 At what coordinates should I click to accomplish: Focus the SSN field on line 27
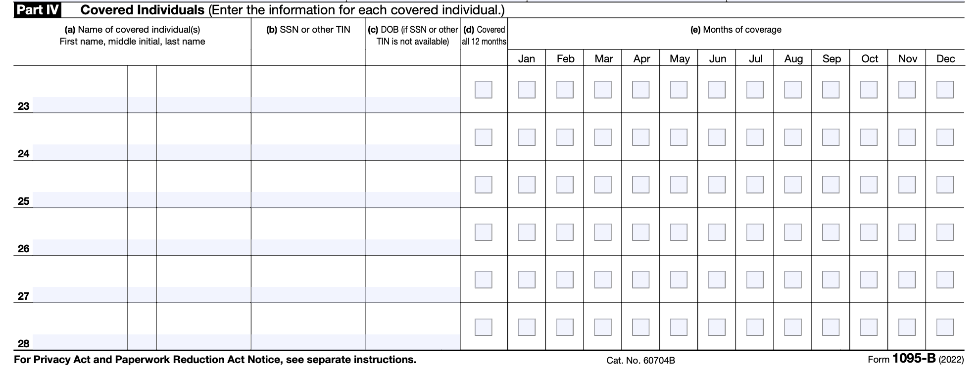[308, 295]
